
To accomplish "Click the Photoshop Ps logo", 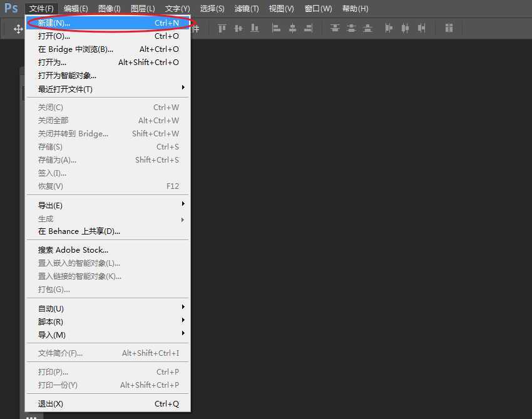I will pyautogui.click(x=11, y=8).
